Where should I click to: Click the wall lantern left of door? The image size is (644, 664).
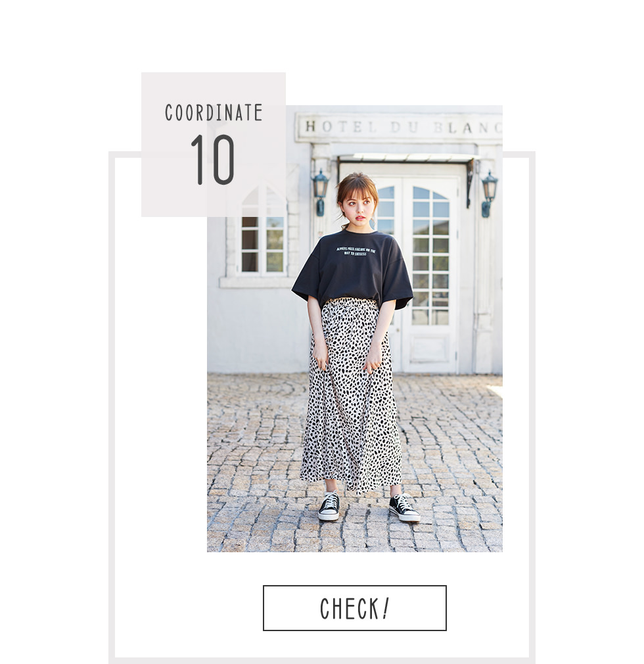click(x=320, y=192)
